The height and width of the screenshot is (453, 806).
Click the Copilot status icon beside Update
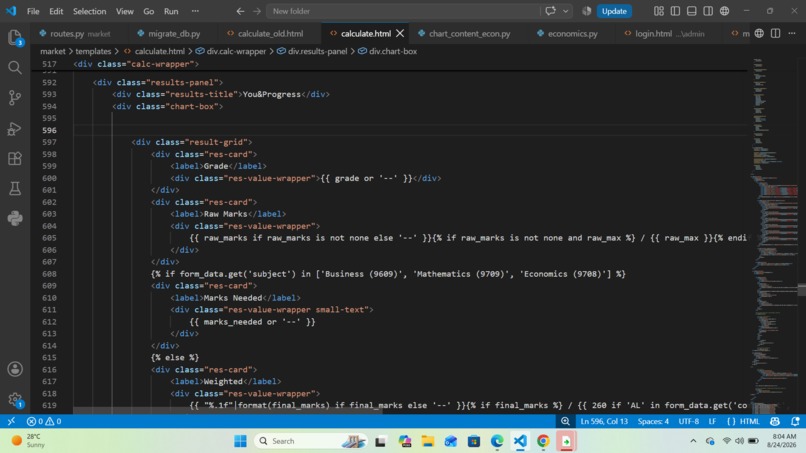[587, 11]
